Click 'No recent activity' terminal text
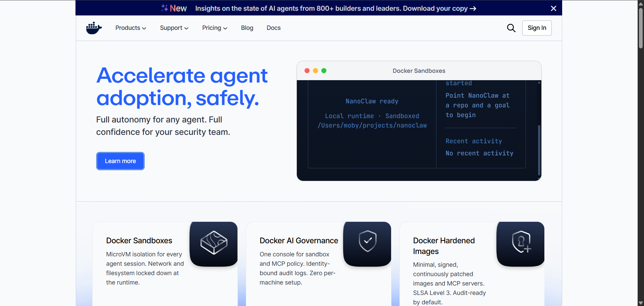Screen dimensions: 644x306 (x=479, y=153)
